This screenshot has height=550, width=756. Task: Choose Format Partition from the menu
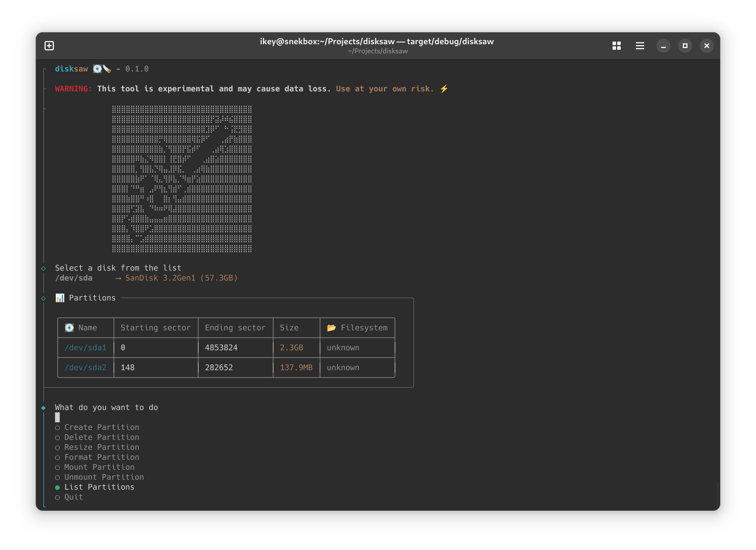tap(101, 457)
